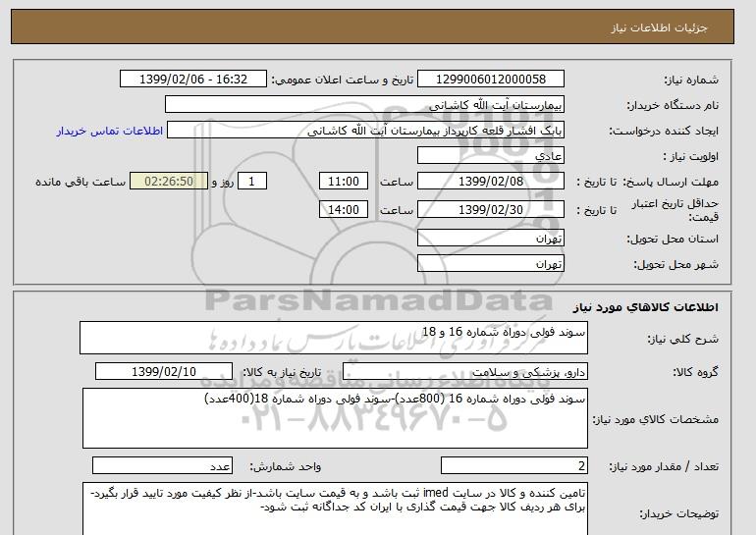Click the unit of measure field عدد
756x535 pixels.
(x=162, y=466)
